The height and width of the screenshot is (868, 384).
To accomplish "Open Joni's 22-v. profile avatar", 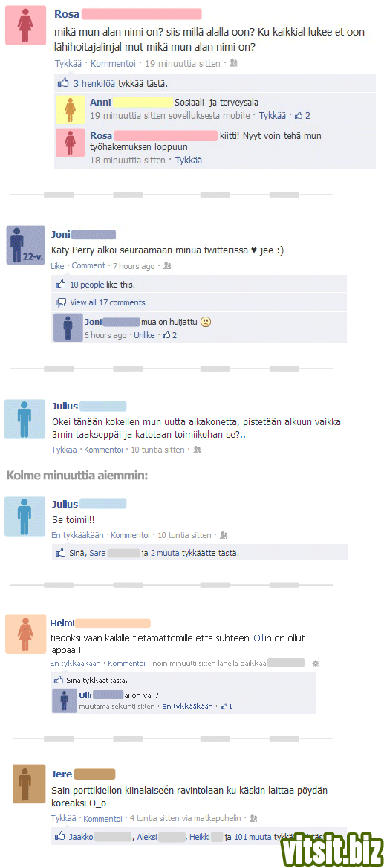I will [x=25, y=244].
